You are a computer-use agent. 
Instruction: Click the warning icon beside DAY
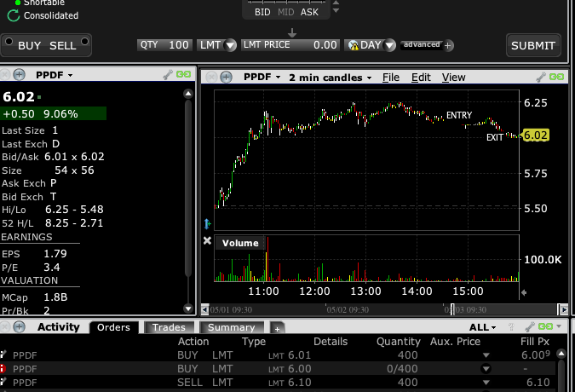[354, 45]
